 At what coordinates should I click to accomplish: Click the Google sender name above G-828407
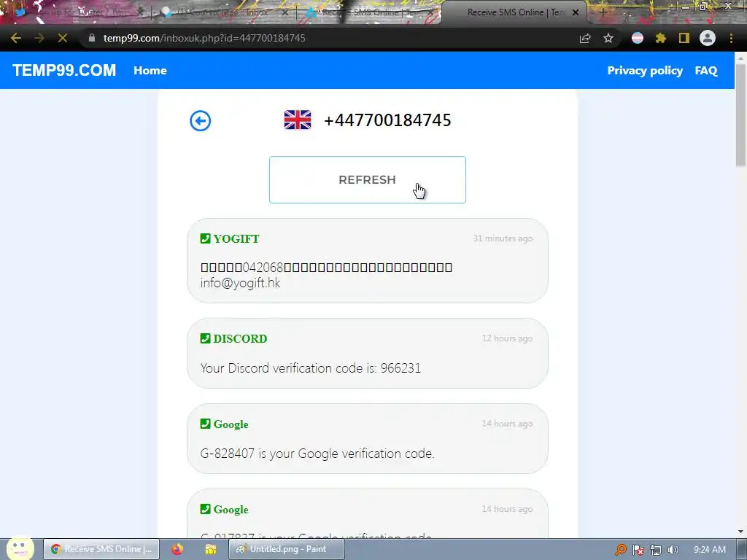231,424
